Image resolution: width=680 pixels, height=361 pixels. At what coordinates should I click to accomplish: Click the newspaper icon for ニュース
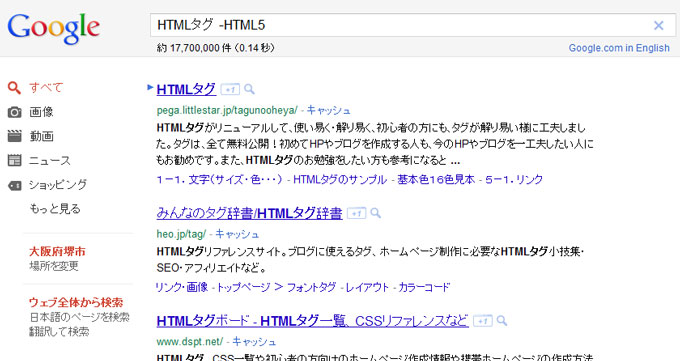click(x=14, y=161)
